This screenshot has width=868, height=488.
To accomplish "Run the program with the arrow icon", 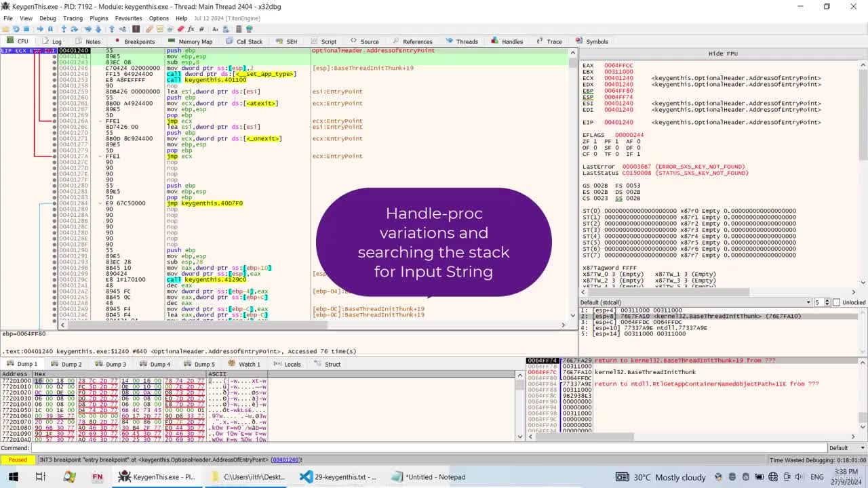I will (x=40, y=29).
